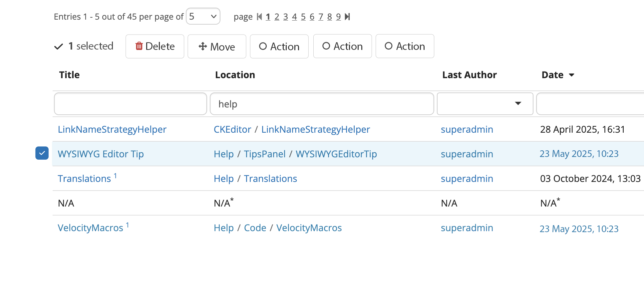Click the Move button with arrows icon
This screenshot has width=644, height=290.
(x=217, y=47)
